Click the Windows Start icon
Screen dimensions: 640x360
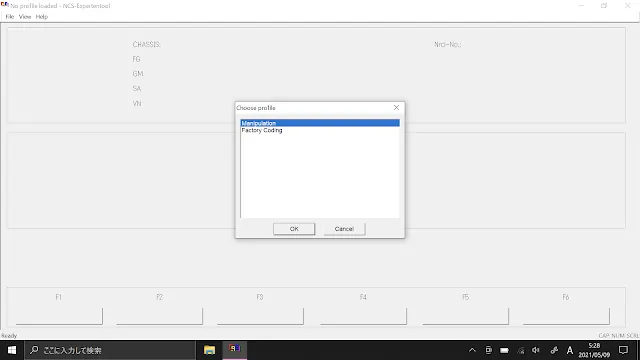coord(12,350)
